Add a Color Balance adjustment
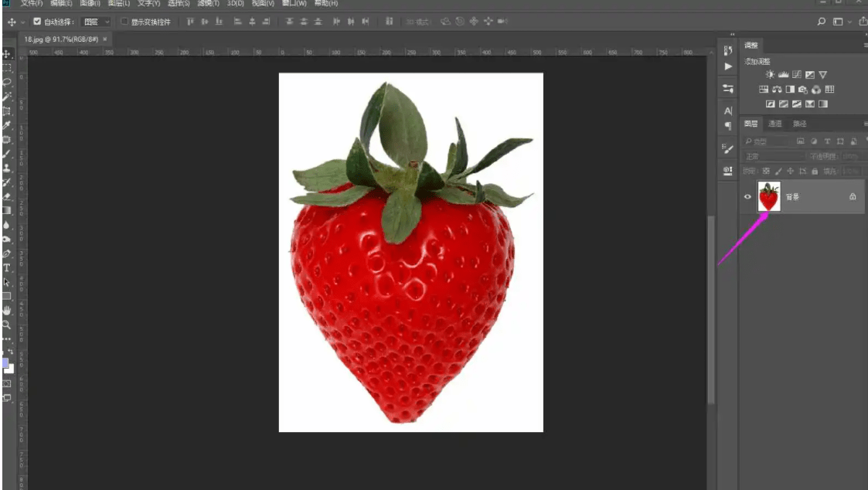Screen dimensions: 868x490 click(777, 90)
